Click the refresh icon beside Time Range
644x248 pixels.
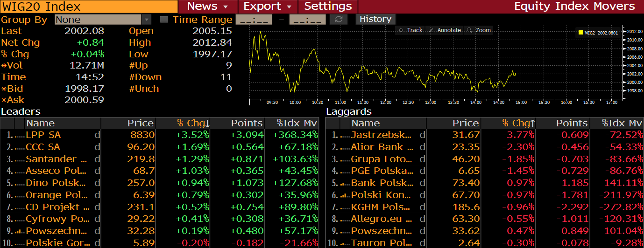tap(339, 20)
